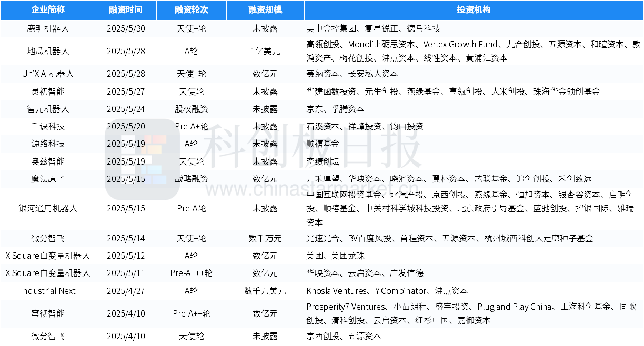The height and width of the screenshot is (346, 644).
Task: Click the 奇绩创坛 investor cell
Action: pyautogui.click(x=323, y=161)
